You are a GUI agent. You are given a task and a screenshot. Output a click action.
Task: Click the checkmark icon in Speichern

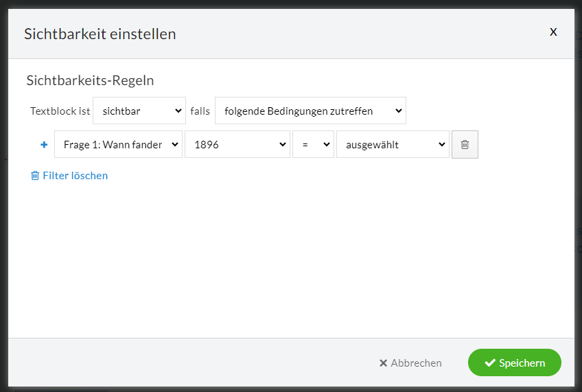click(x=490, y=362)
